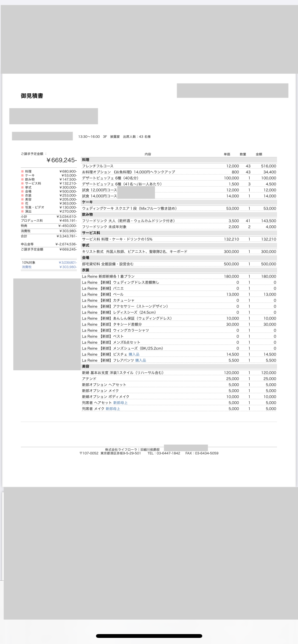The height and width of the screenshot is (644, 298).
Task: Tap the TEL 03-6447-1842 phone number
Action: click(x=168, y=453)
